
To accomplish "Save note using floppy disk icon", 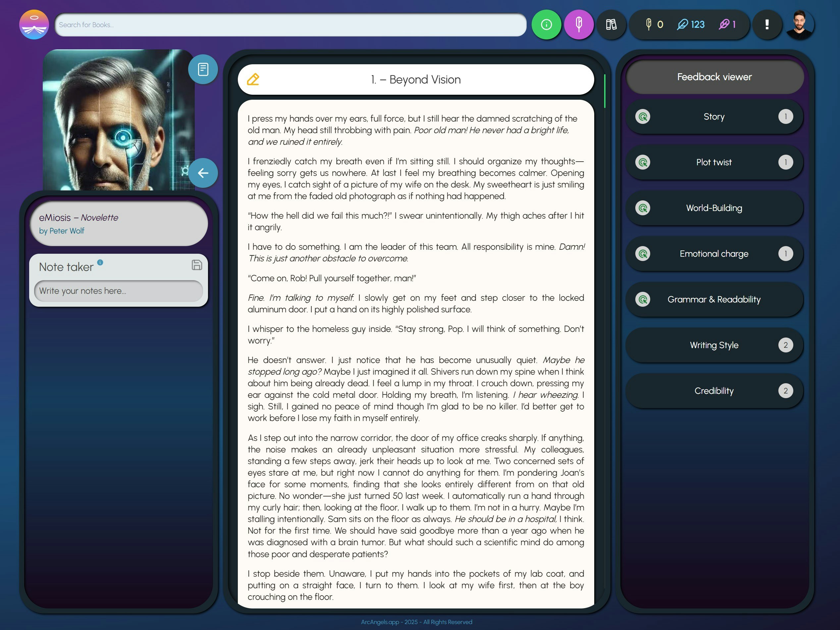I will coord(197,265).
